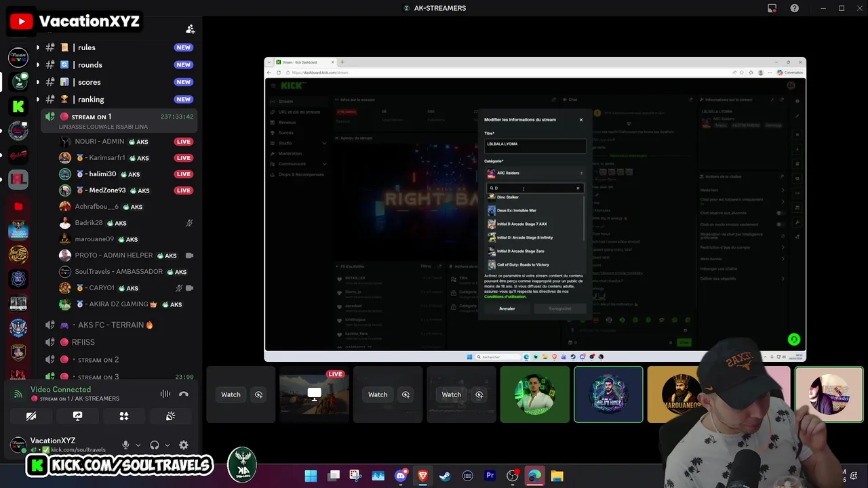The height and width of the screenshot is (488, 868).
Task: Open Steam from the taskbar
Action: (x=445, y=476)
